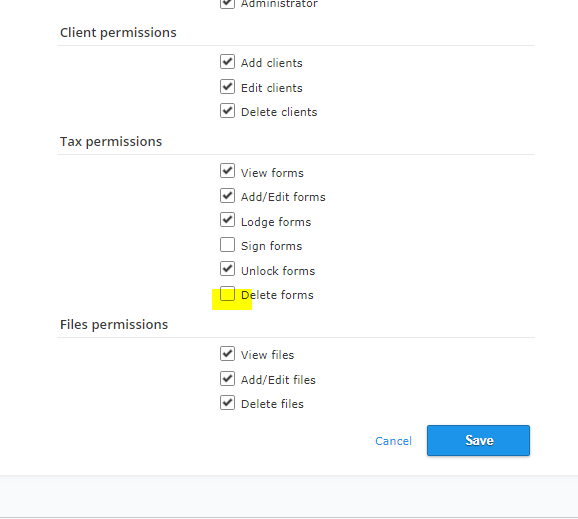Viewport: 578px width, 519px height.
Task: Uncheck the Administrator checkbox
Action: point(227,3)
